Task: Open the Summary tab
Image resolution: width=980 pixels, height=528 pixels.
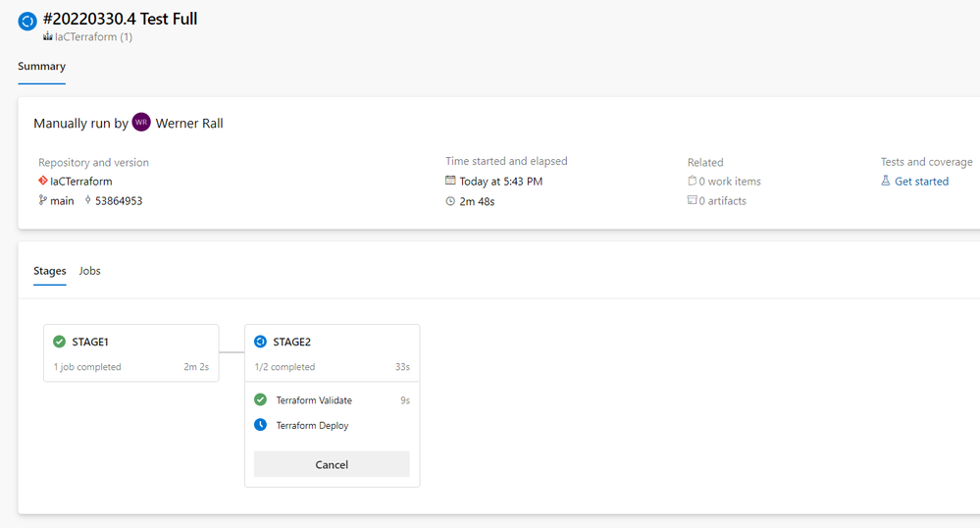Action: pos(41,67)
